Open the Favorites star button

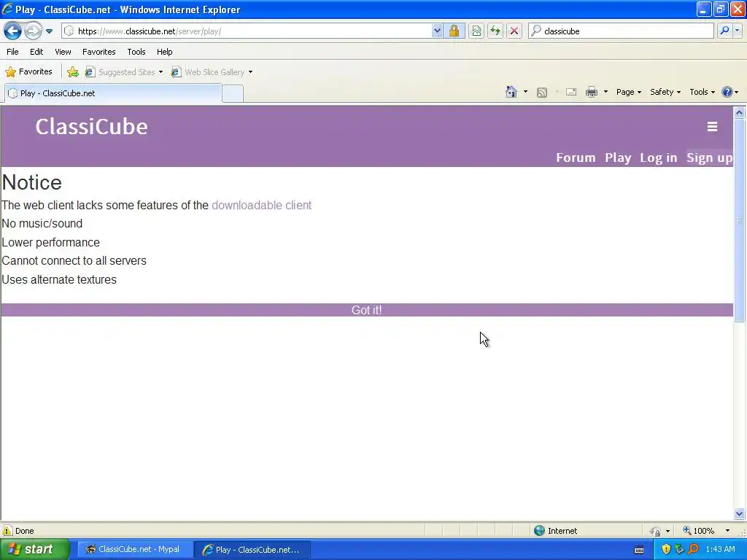[x=28, y=72]
